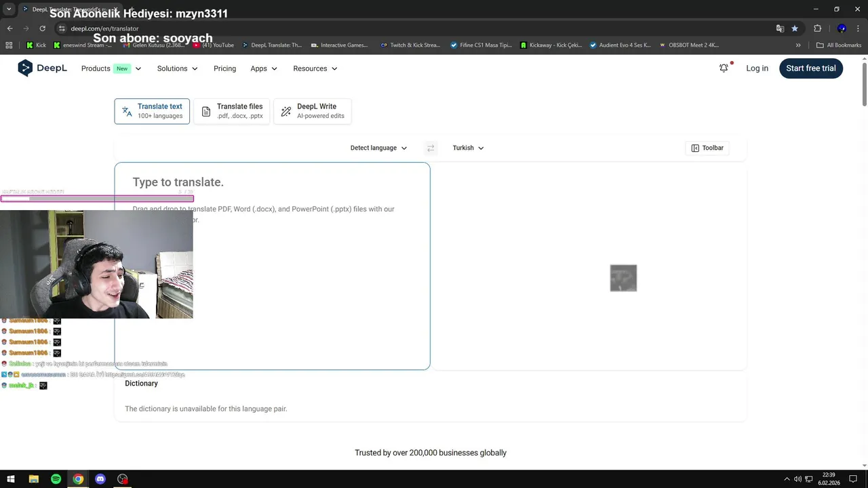Click the browser back arrow
This screenshot has width=868, height=488.
click(9, 28)
